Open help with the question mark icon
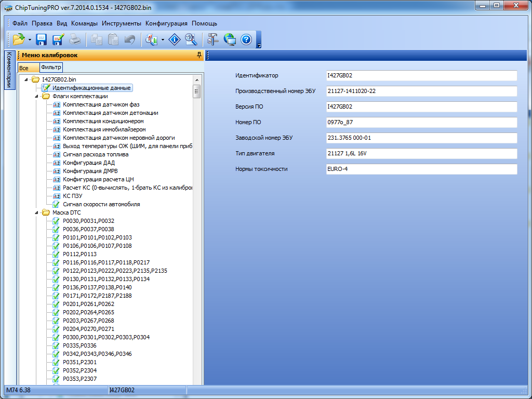The image size is (532, 399). coord(246,39)
